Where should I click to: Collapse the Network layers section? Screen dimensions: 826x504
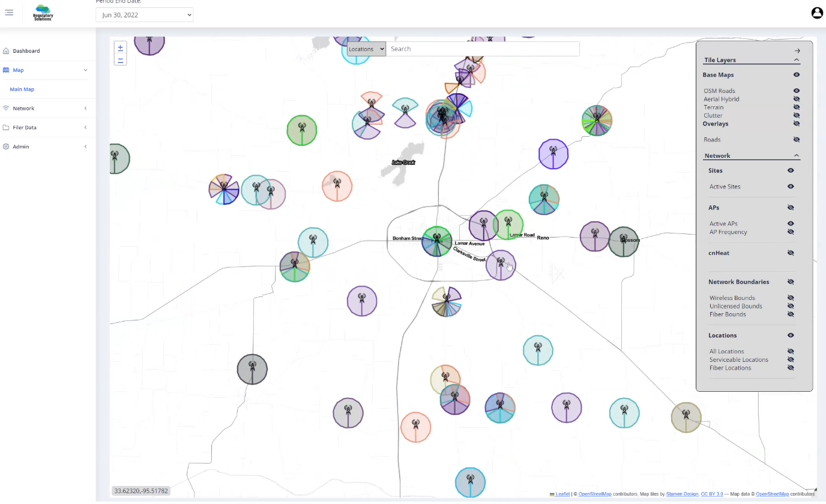tap(797, 155)
